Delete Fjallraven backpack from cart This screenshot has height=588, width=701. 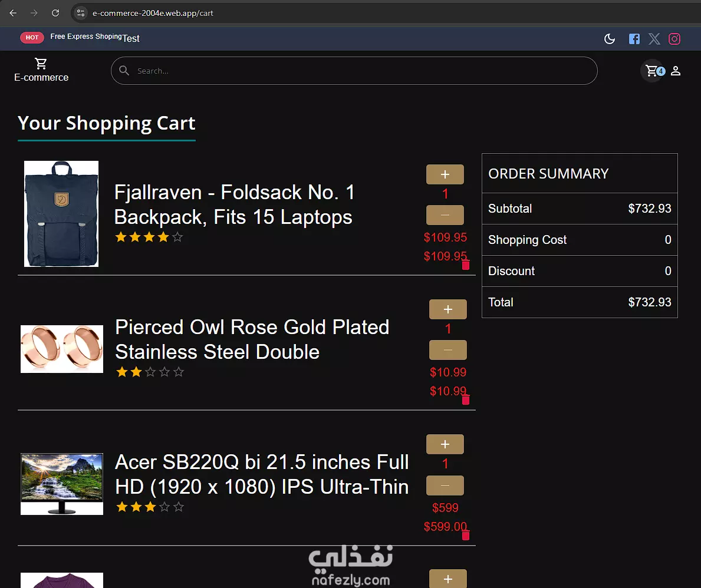[465, 265]
